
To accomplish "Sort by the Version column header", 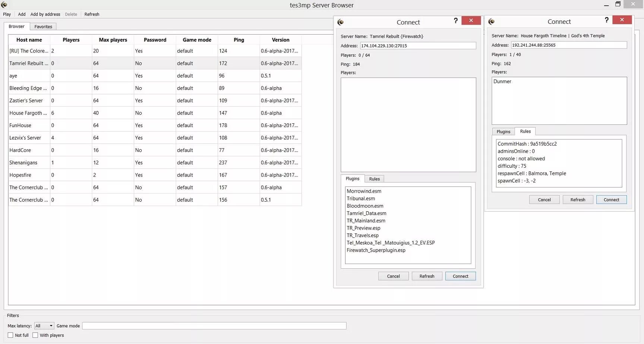I will pyautogui.click(x=281, y=40).
